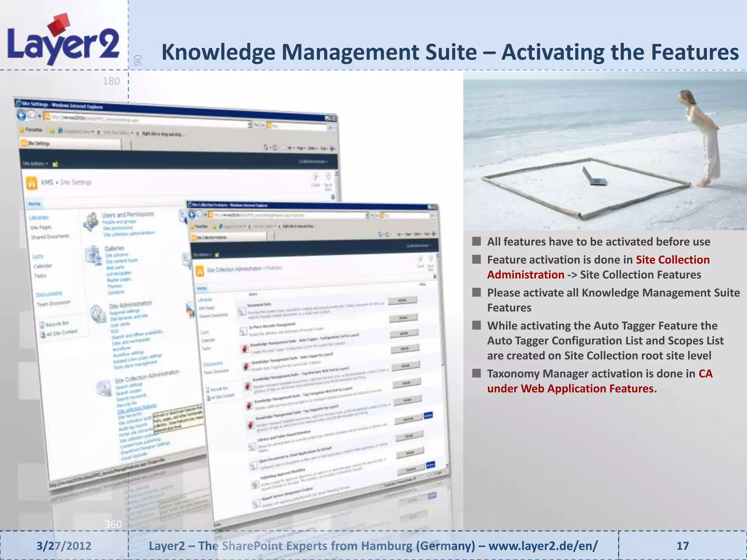Image resolution: width=747 pixels, height=560 pixels.
Task: Activate Knowledge Management Suite Auto Tagger feature
Action: pyautogui.click(x=405, y=349)
